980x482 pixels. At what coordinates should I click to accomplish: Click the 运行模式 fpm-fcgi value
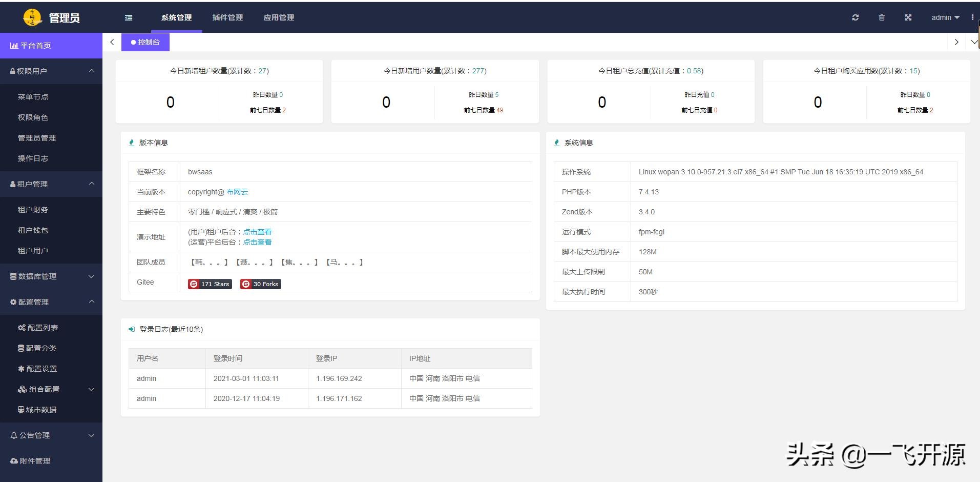point(652,232)
